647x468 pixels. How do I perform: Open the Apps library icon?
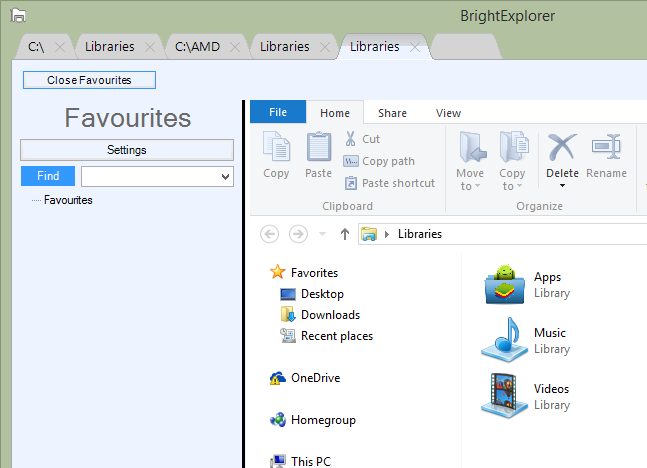505,284
